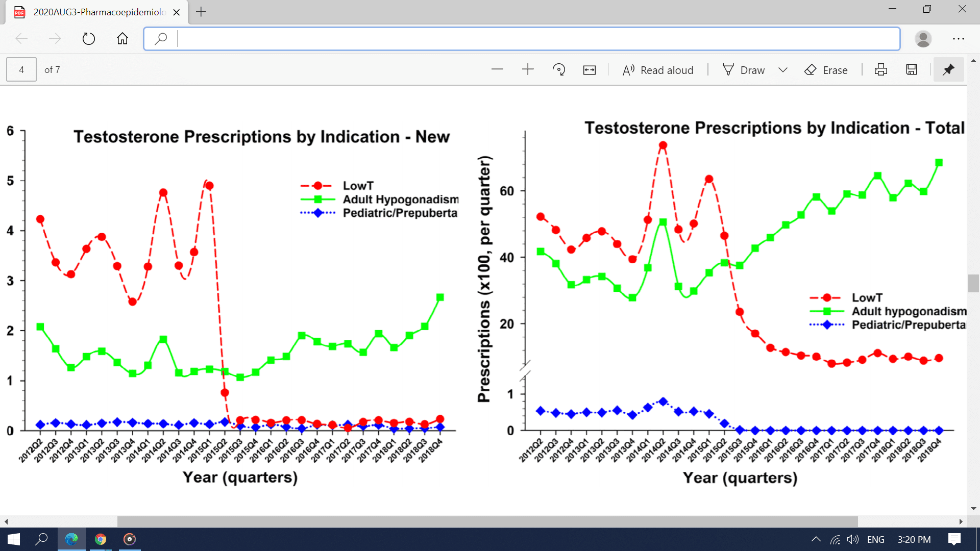Refresh the current PDF page
Viewport: 980px width, 551px height.
click(x=89, y=39)
